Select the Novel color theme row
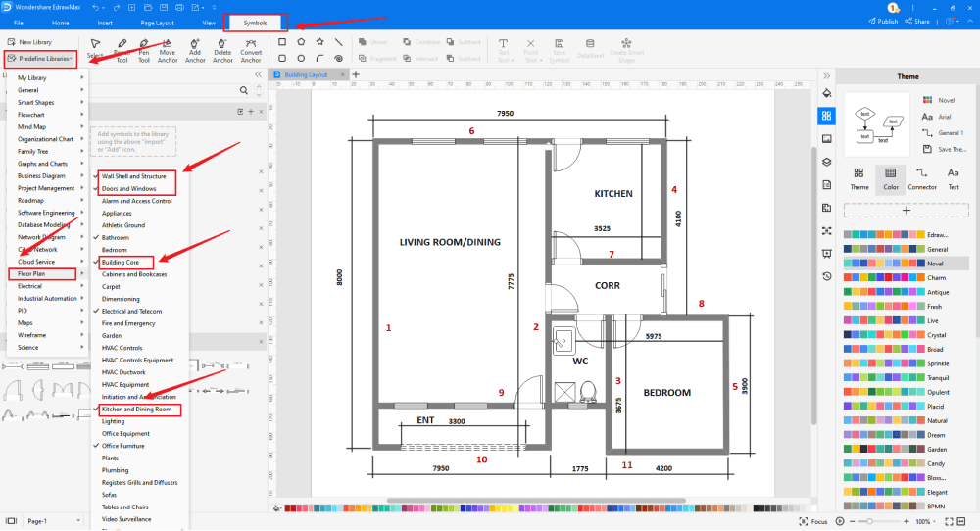The width and height of the screenshot is (980, 531). [906, 264]
